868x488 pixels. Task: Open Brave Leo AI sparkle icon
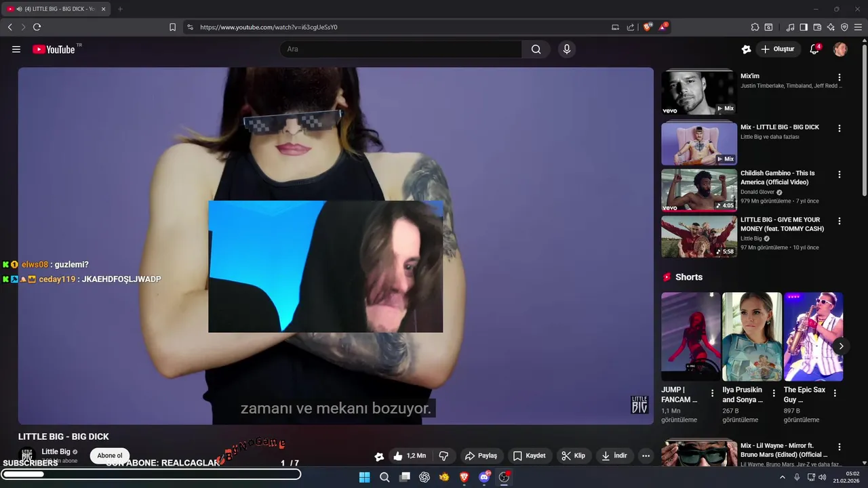pos(831,27)
